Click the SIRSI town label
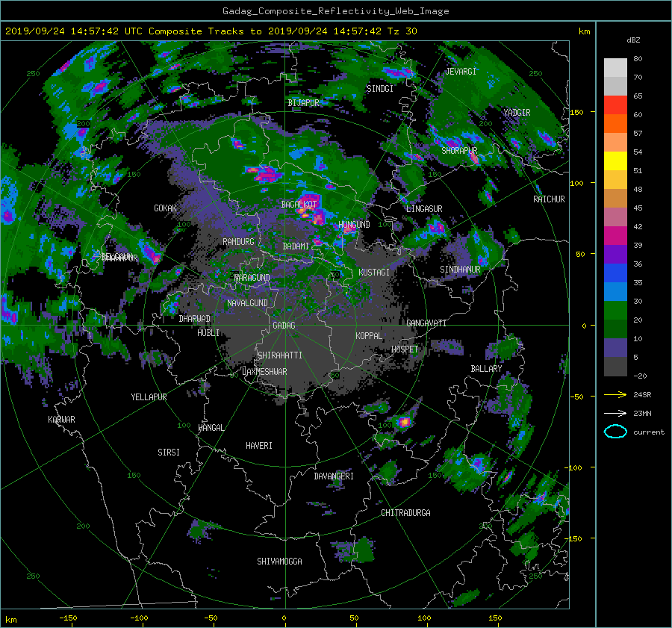672x628 pixels. point(169,453)
